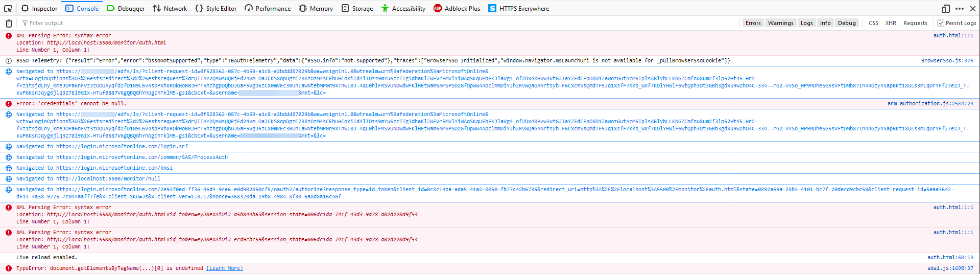Toggle the Errors filter button
This screenshot has width=980, height=274.
coord(753,23)
